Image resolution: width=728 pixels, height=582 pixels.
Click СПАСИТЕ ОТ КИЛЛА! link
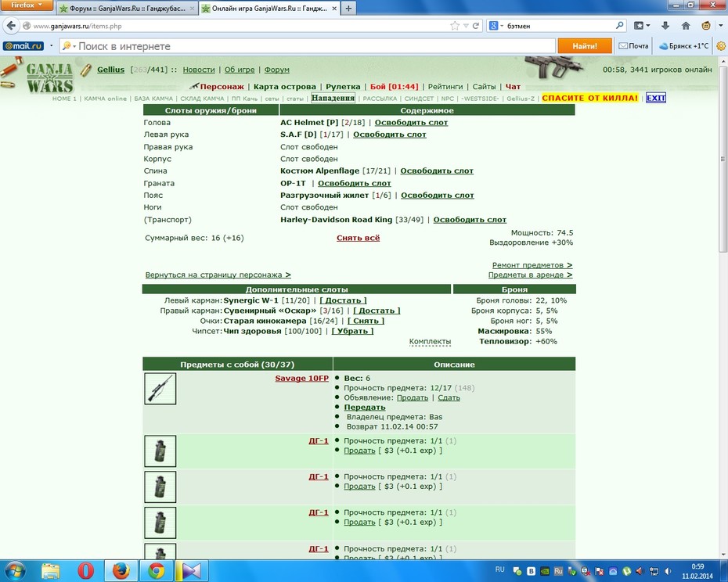589,98
